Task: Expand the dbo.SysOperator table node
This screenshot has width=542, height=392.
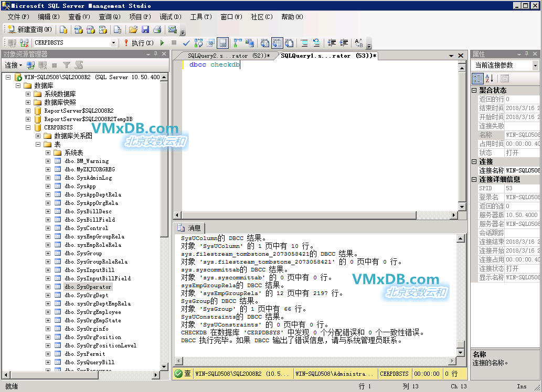Action: pyautogui.click(x=48, y=287)
